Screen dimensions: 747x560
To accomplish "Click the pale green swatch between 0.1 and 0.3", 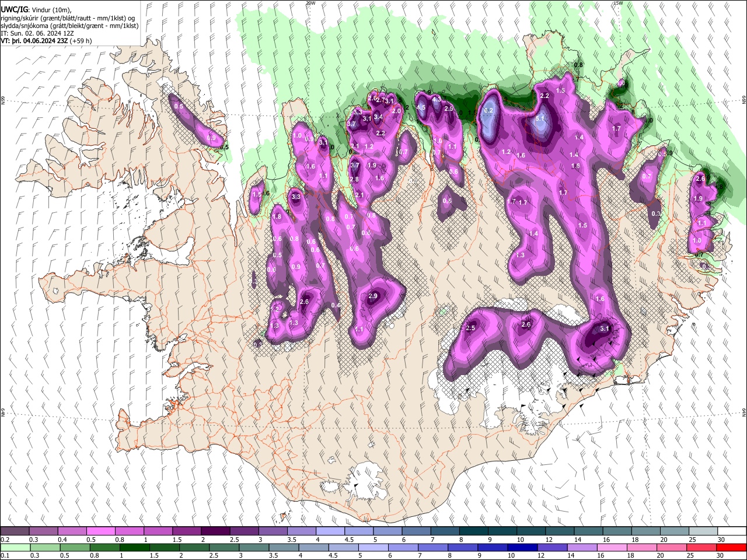I will pos(15,547).
